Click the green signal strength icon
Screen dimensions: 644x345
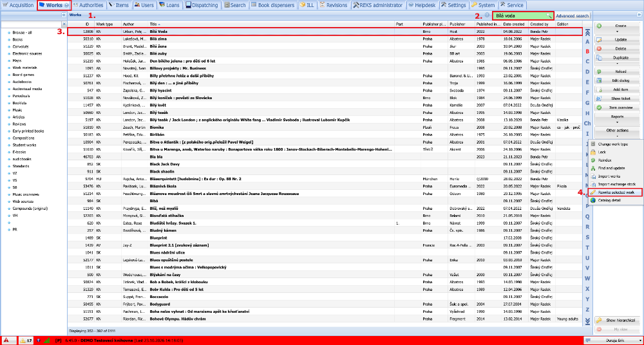[47, 340]
